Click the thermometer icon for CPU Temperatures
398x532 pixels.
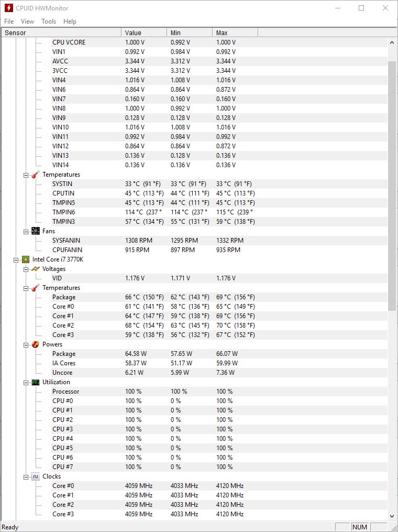pyautogui.click(x=36, y=288)
